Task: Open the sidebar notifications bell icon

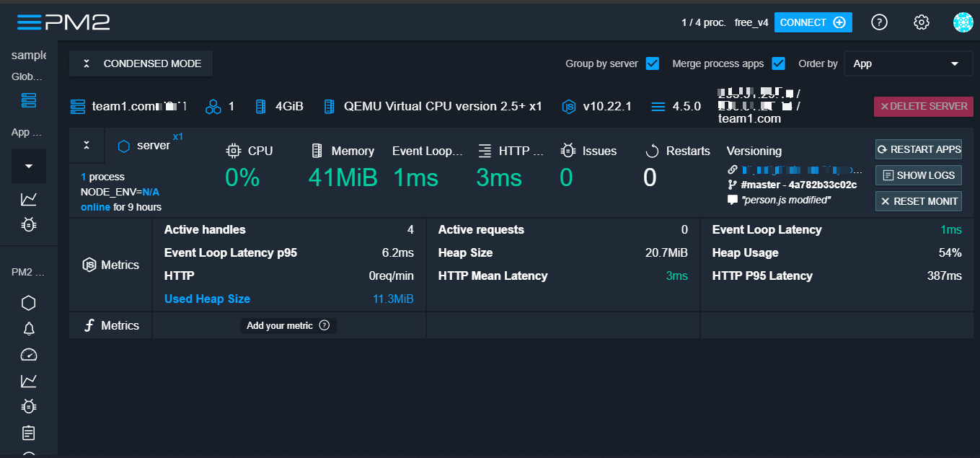Action: click(x=29, y=329)
